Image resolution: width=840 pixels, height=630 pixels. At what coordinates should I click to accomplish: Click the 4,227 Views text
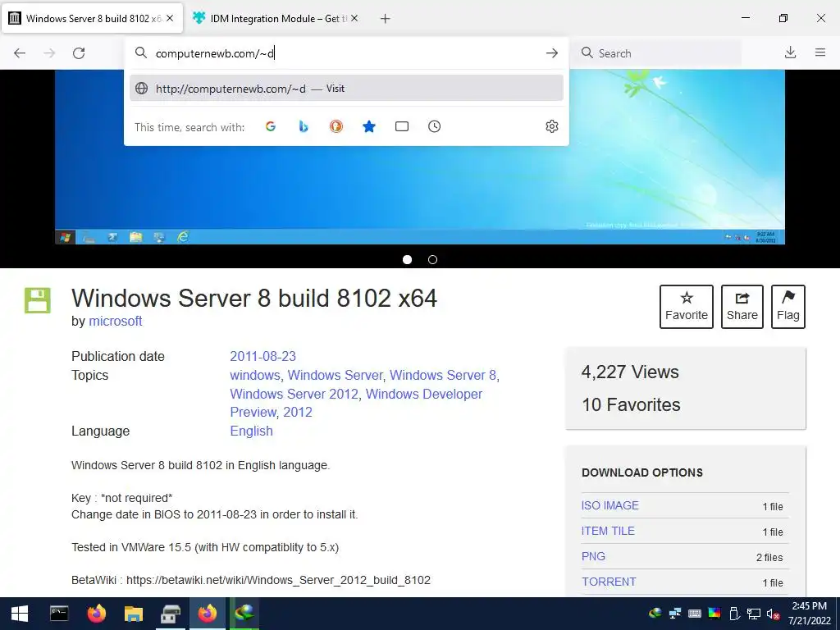click(x=630, y=372)
